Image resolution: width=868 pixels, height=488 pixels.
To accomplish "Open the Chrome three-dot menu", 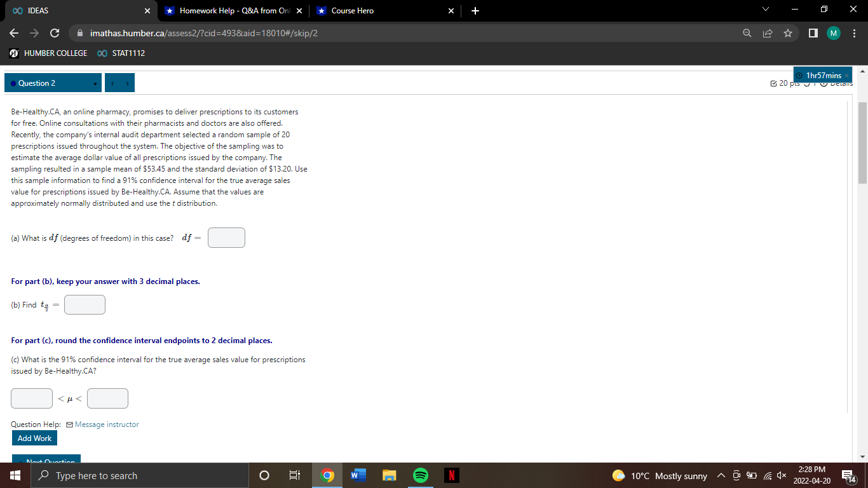I will coord(855,33).
